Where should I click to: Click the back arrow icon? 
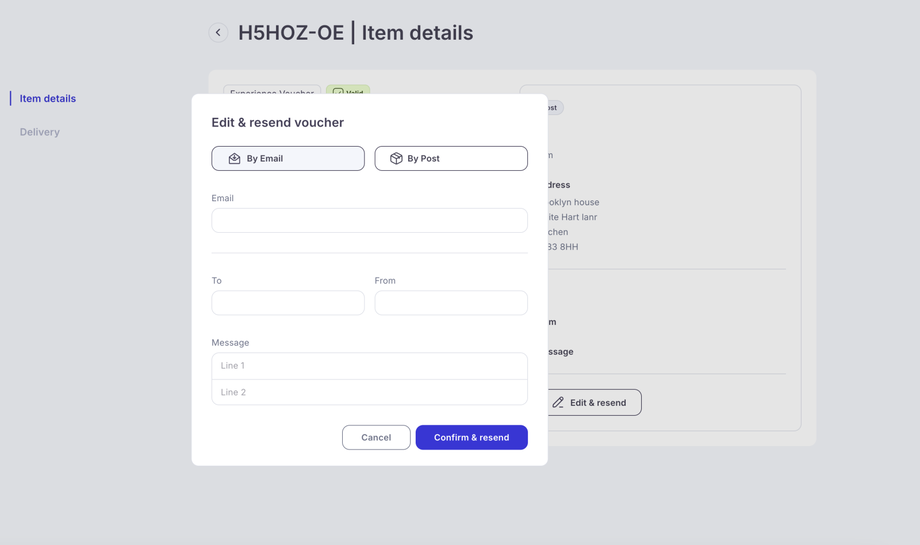click(218, 33)
